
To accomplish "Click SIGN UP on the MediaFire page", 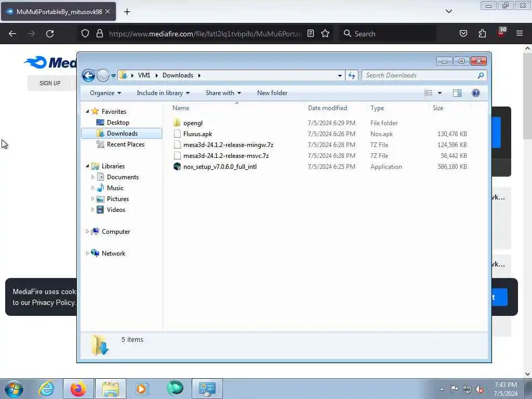I will 50,83.
